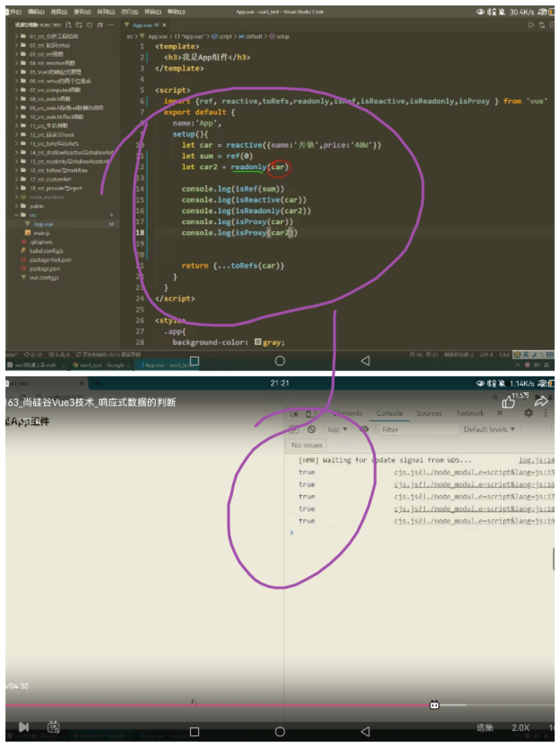Viewport: 560px width, 747px height.
Task: Open DevTools three-dot more menu
Action: click(545, 413)
